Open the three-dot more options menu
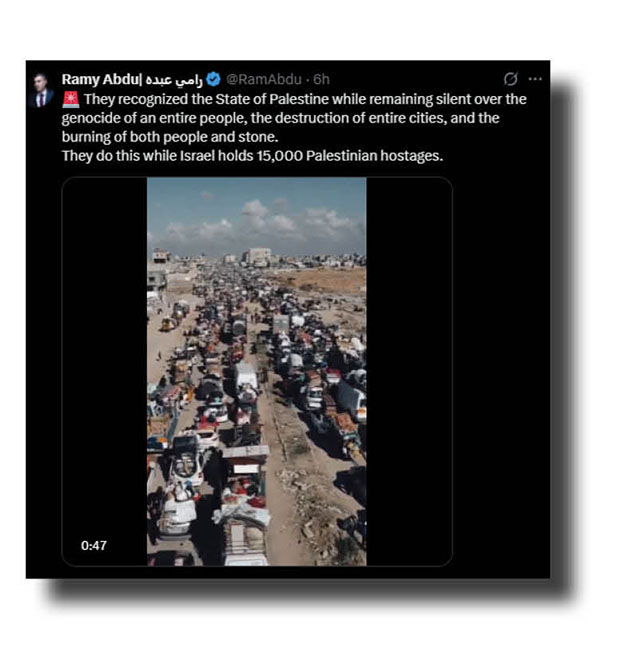The height and width of the screenshot is (653, 624). (535, 79)
